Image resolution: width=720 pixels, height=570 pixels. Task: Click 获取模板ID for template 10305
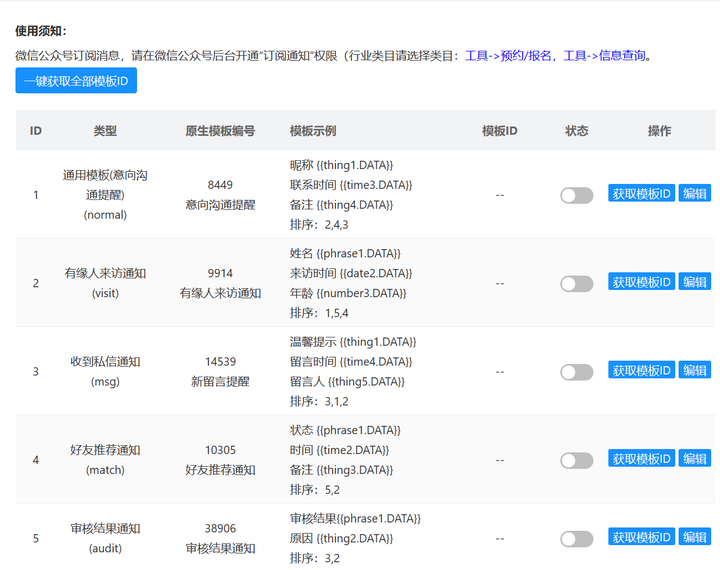641,458
